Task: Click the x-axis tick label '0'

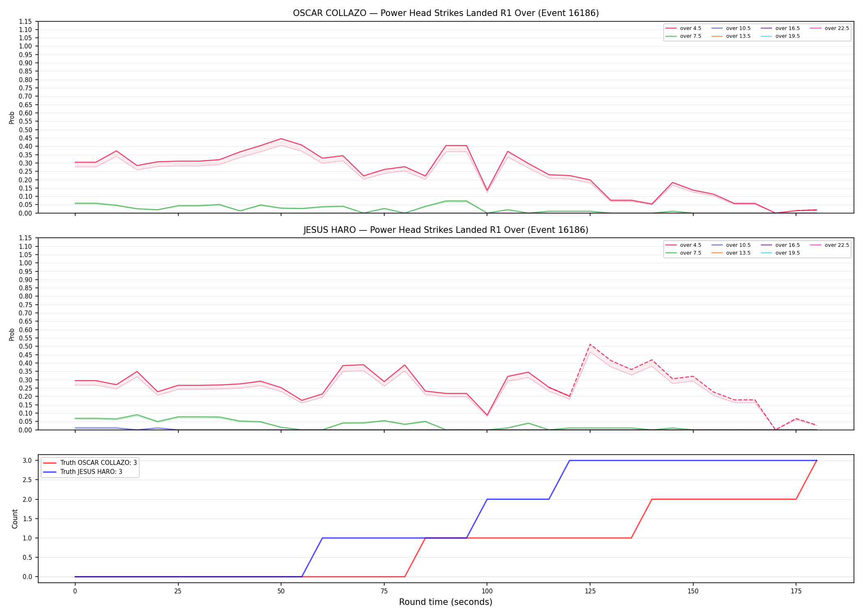Action: tap(75, 591)
